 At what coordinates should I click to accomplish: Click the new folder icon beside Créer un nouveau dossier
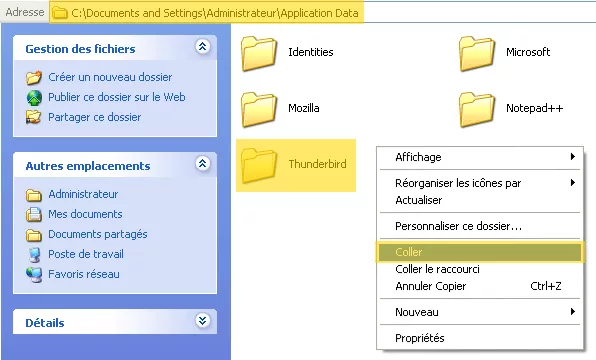[x=34, y=78]
